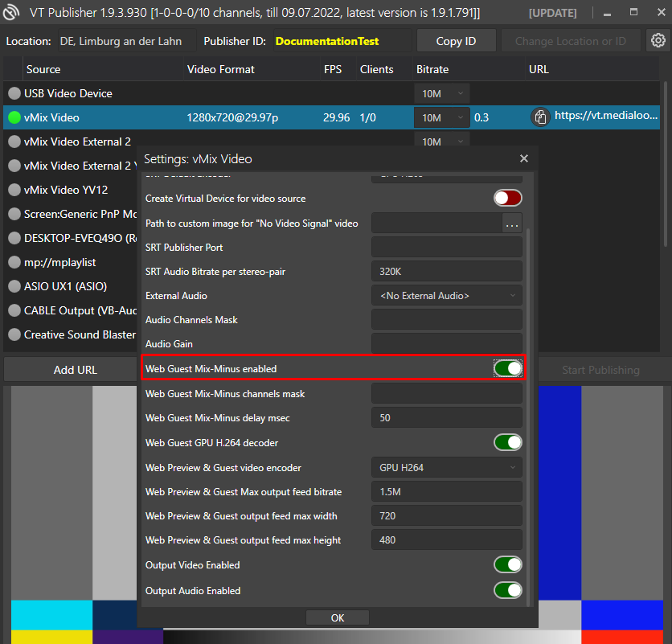
Task: Open the browse button for custom image path
Action: tap(512, 224)
